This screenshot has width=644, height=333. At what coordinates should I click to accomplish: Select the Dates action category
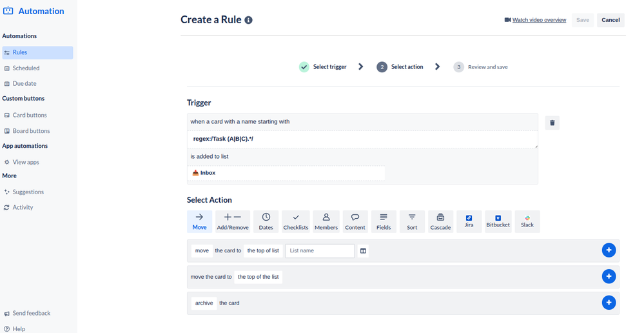point(266,221)
